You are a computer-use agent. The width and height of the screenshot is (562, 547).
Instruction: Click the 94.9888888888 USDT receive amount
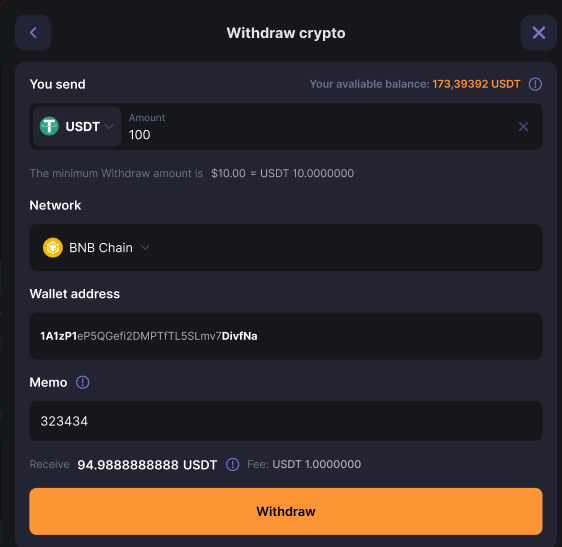(147, 465)
